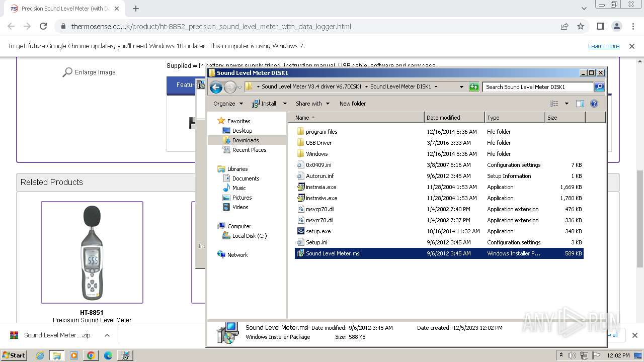Dismiss the Chrome update notification bar
644x362 pixels.
(x=632, y=46)
